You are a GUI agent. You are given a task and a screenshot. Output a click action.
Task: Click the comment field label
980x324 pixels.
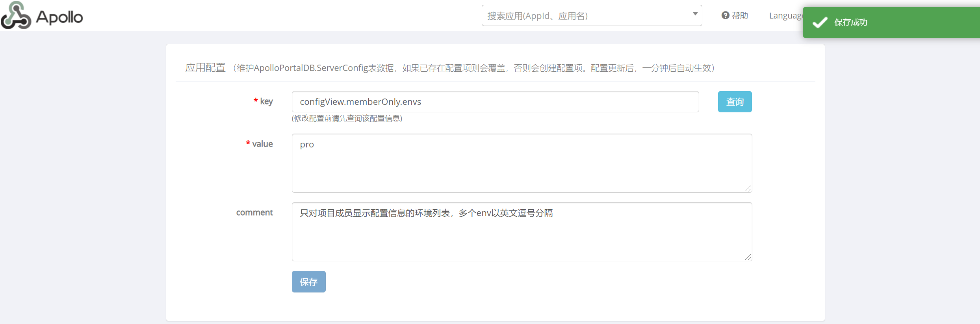(x=254, y=212)
